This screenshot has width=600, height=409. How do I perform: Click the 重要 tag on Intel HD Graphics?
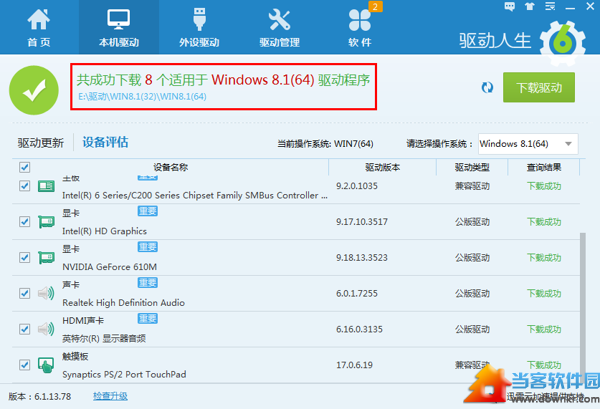(148, 211)
